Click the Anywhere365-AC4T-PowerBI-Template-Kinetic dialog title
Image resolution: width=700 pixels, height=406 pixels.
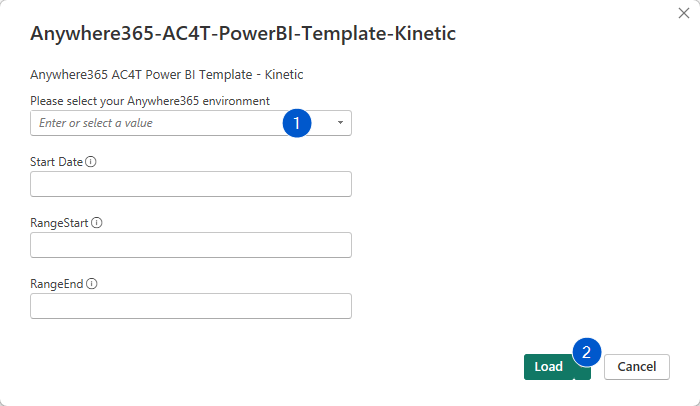point(243,33)
